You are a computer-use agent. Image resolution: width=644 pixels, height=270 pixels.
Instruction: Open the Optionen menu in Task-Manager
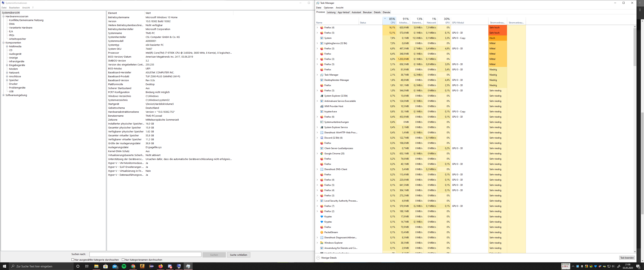coord(328,8)
